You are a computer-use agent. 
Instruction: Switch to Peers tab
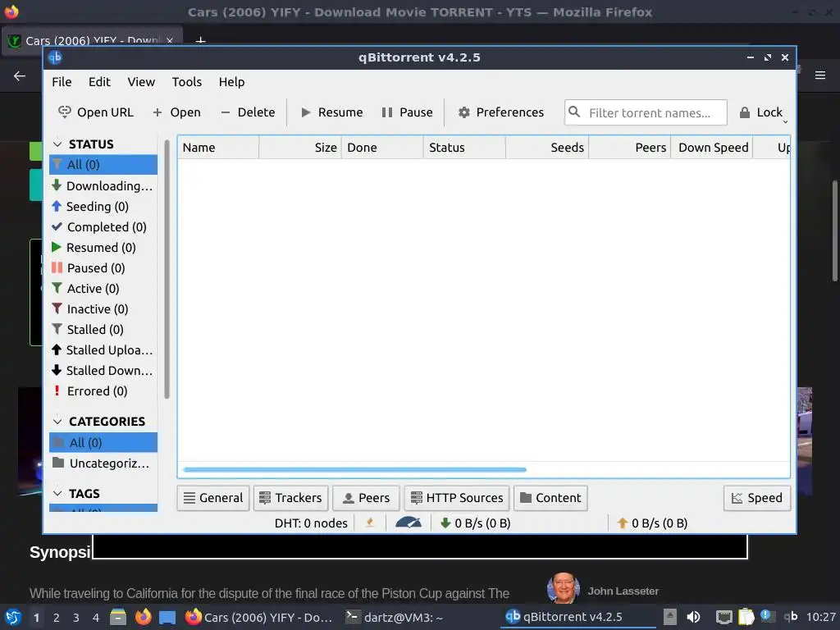[366, 498]
